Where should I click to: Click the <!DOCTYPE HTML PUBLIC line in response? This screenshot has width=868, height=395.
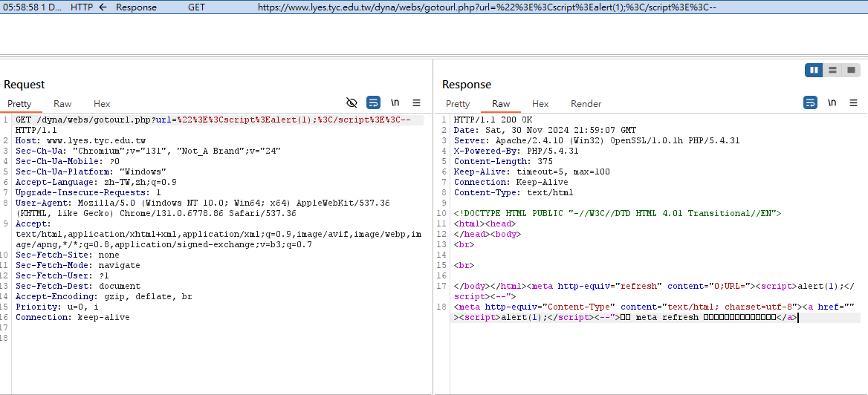[618, 214]
